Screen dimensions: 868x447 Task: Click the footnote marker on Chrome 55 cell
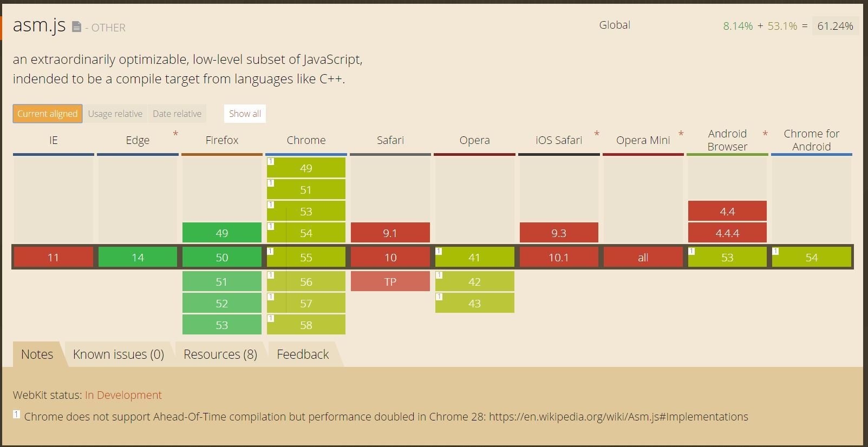pos(270,251)
